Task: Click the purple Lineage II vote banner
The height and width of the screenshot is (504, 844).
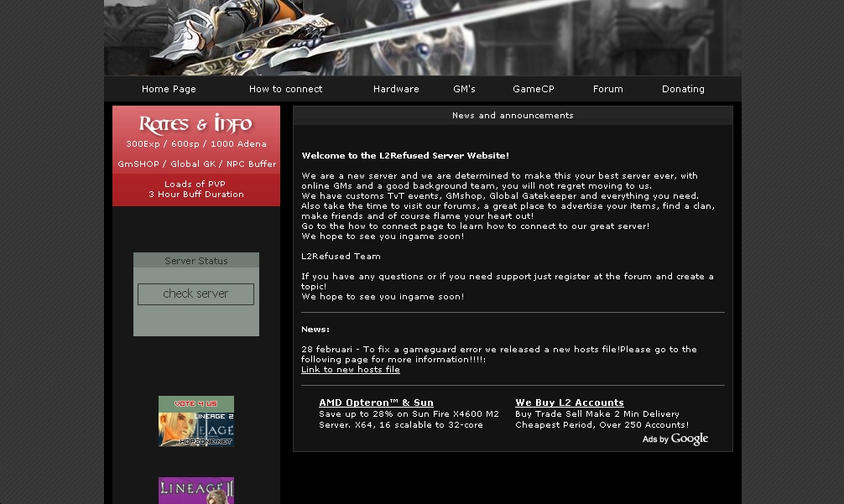Action: [x=196, y=491]
